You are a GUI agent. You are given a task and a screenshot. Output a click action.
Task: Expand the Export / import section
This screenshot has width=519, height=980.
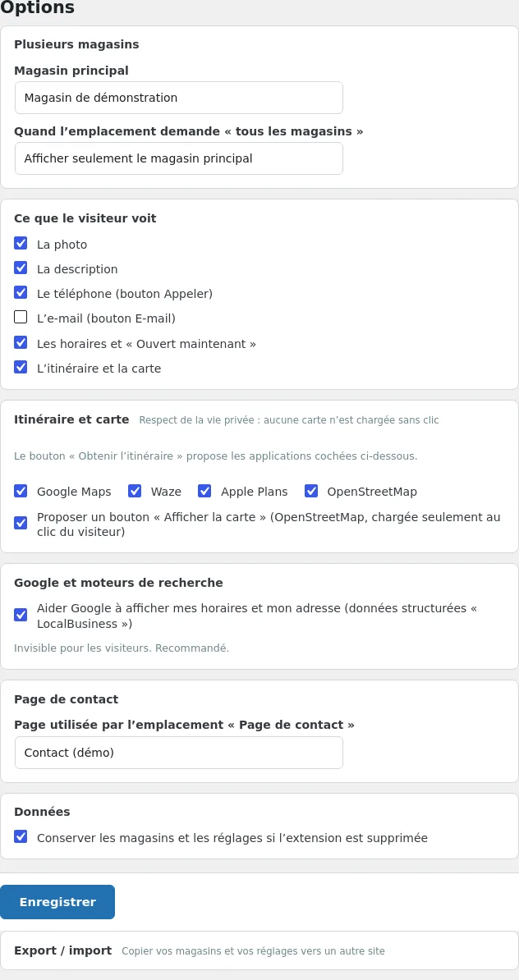point(259,950)
